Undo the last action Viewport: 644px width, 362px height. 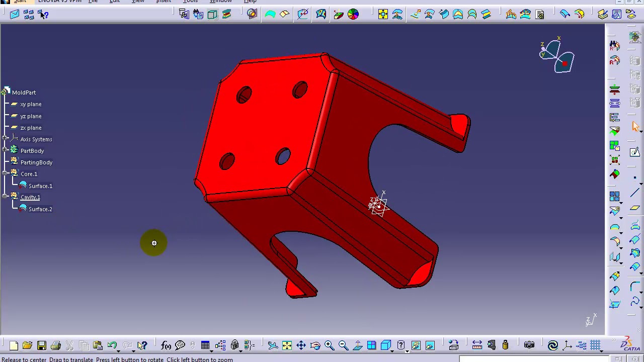(112, 345)
